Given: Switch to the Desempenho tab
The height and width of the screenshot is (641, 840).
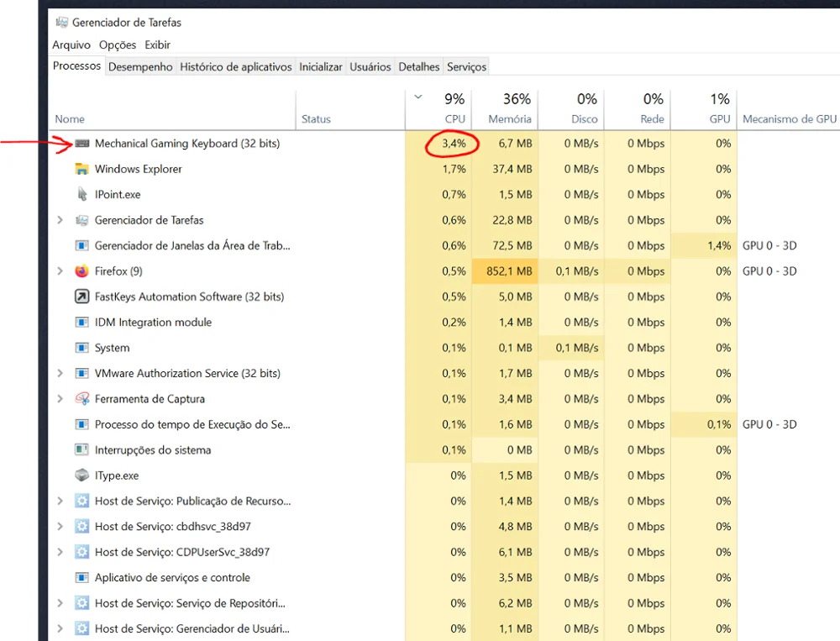Looking at the screenshot, I should pos(140,67).
